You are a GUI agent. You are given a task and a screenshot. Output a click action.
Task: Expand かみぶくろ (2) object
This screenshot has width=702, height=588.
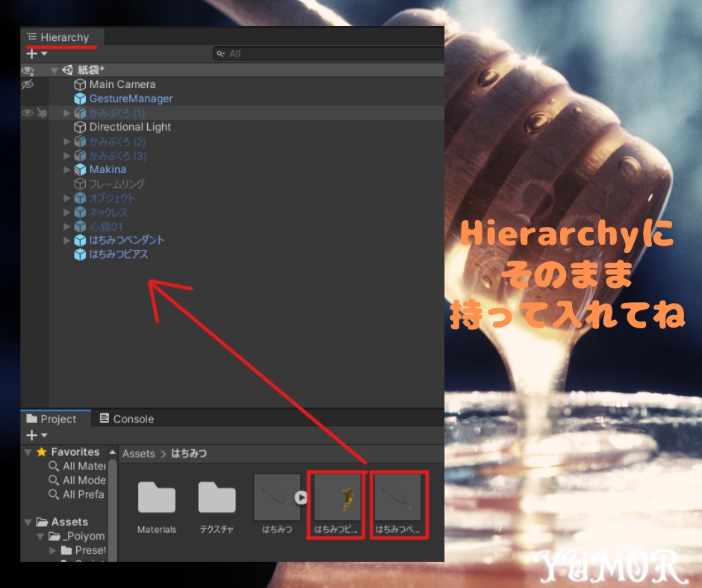[66, 142]
